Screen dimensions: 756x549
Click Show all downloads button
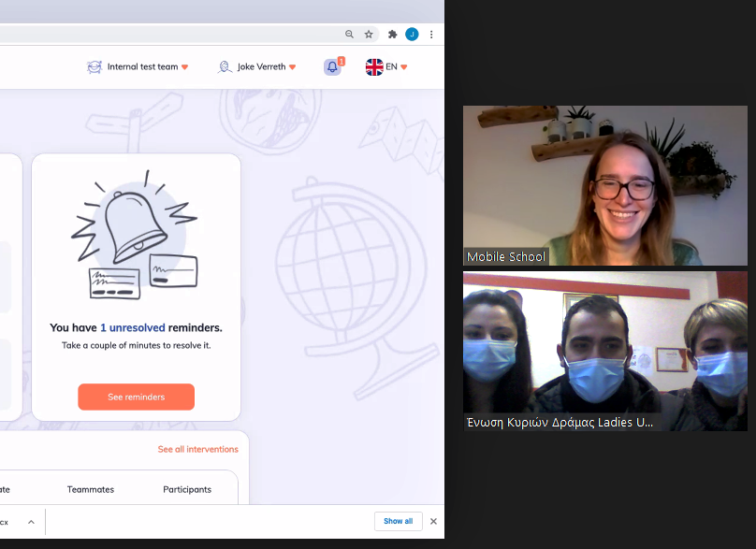(399, 521)
